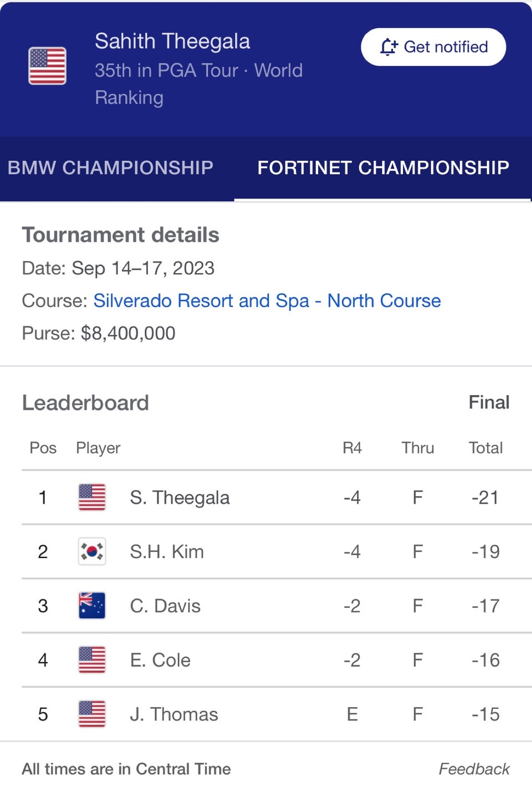
Task: Tap the Sahith Theegala title heading
Action: [x=172, y=41]
